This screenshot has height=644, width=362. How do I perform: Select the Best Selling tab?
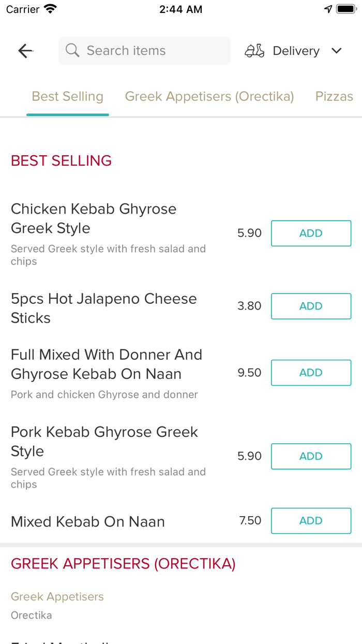point(67,96)
